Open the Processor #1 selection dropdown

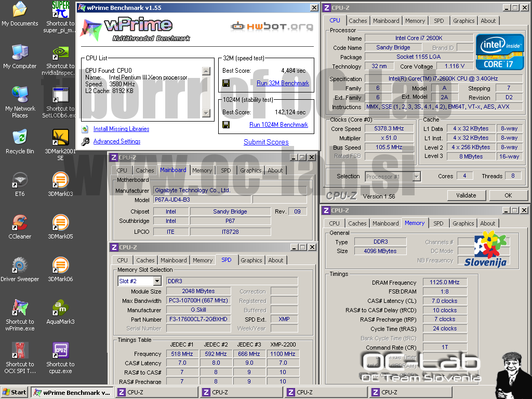pyautogui.click(x=417, y=177)
